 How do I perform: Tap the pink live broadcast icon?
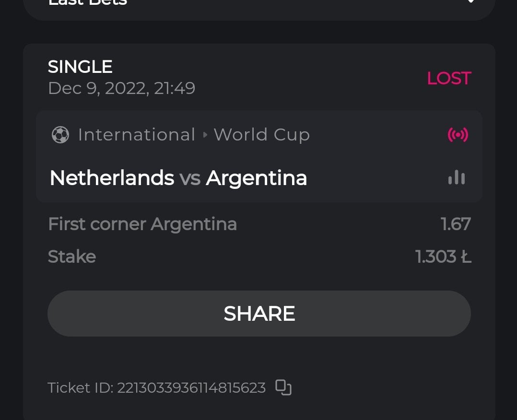458,135
